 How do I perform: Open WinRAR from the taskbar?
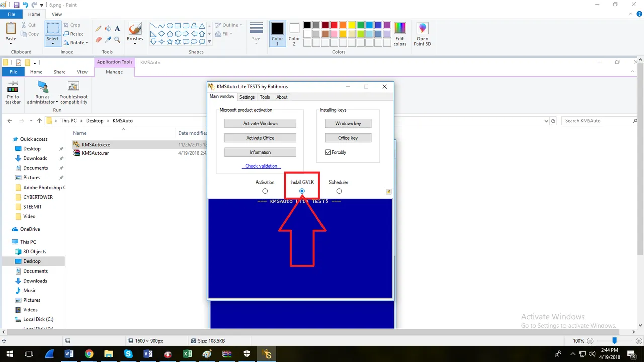click(226, 354)
